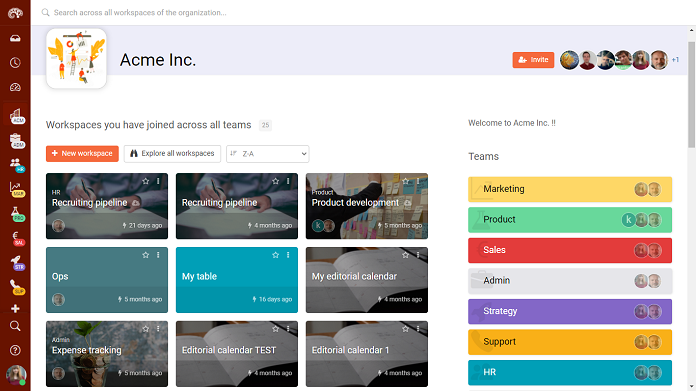
Task: Open the HR team
Action: click(x=570, y=372)
